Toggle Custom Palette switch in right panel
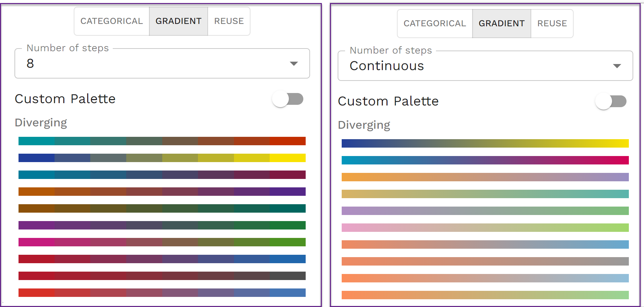644x307 pixels. 611,101
